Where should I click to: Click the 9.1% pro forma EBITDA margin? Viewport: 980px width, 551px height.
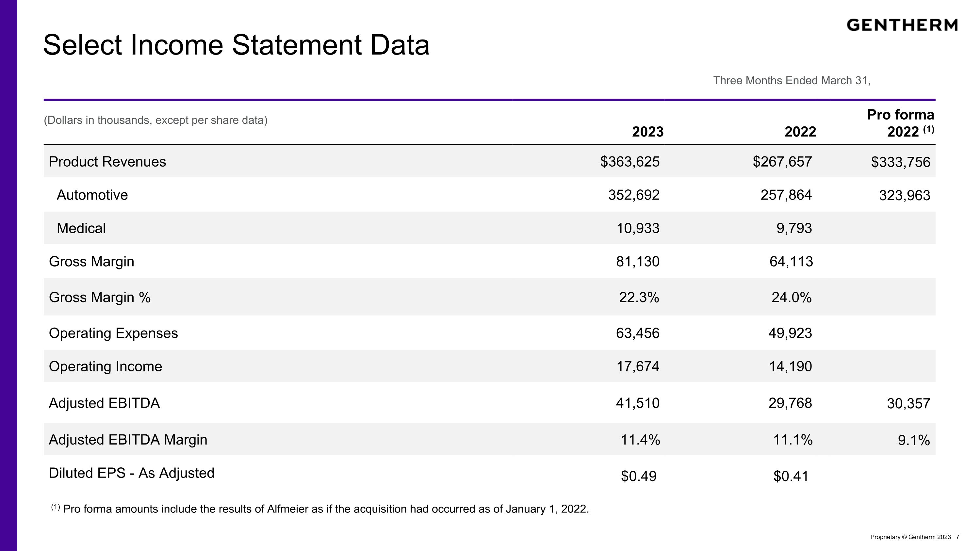[913, 440]
